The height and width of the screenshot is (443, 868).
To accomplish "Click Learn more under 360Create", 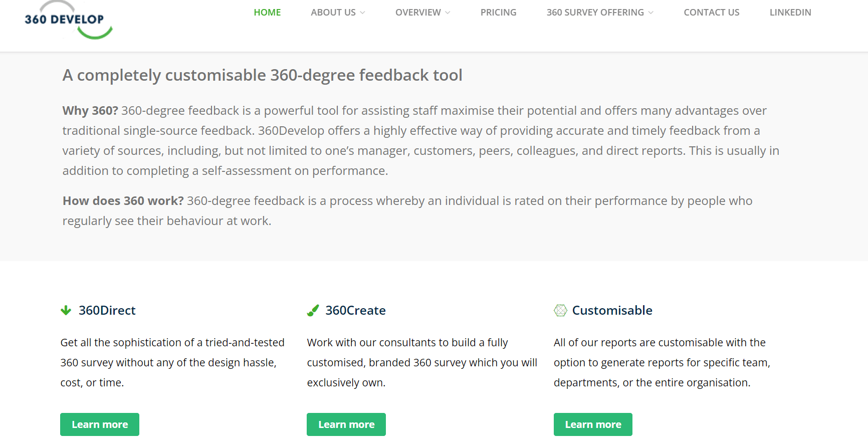I will pos(346,424).
